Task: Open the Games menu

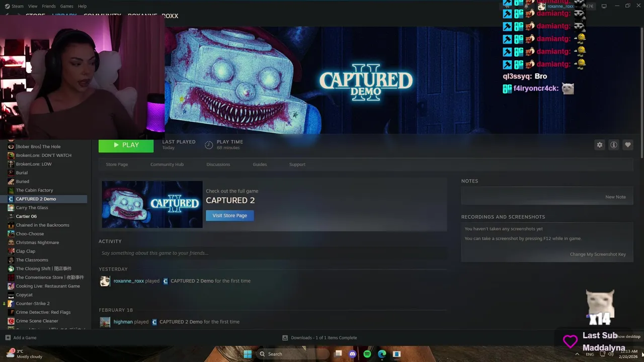Action: click(x=66, y=6)
